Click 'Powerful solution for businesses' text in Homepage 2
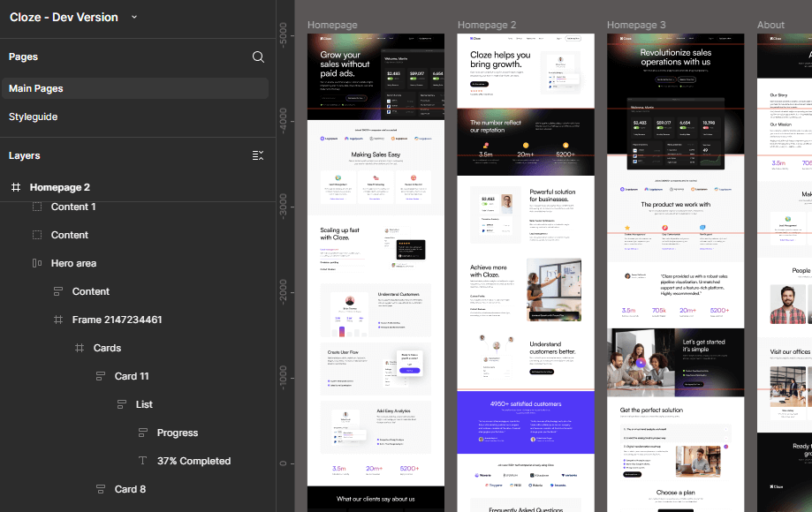This screenshot has width=812, height=512. point(552,195)
